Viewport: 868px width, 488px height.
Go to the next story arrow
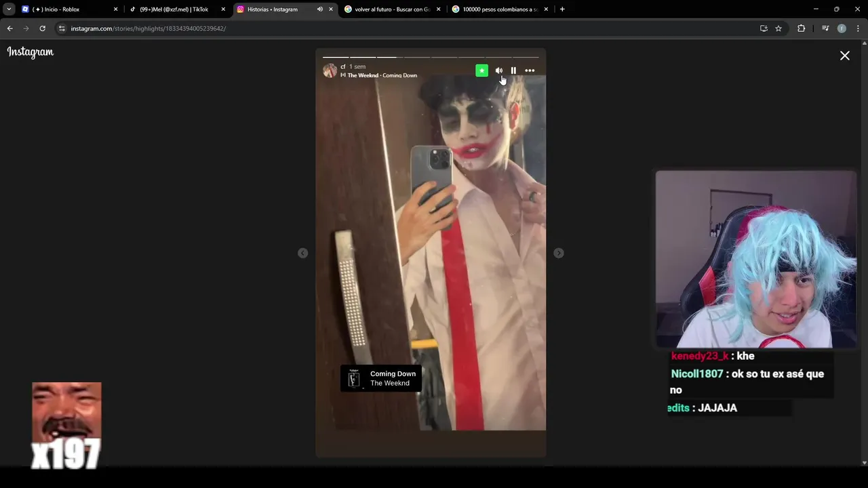point(559,253)
